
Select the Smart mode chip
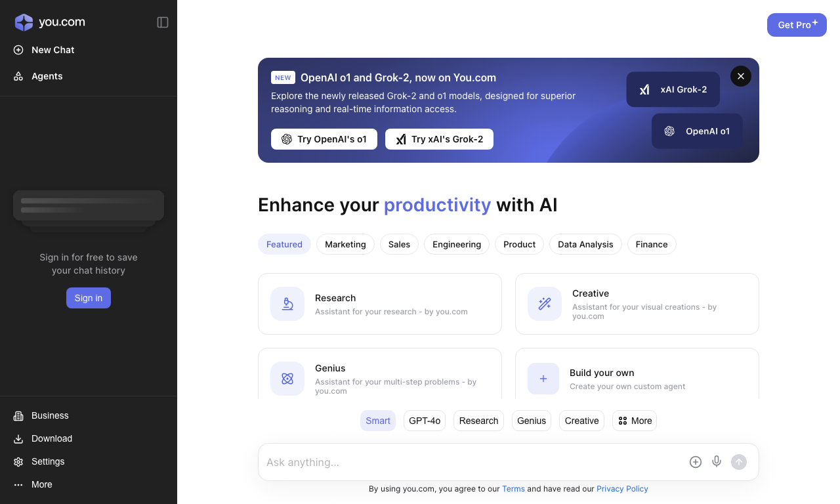pyautogui.click(x=378, y=421)
